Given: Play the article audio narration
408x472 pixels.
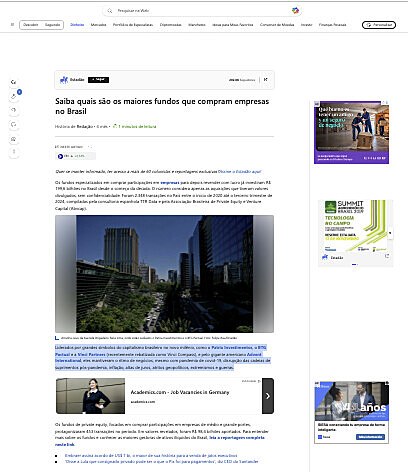Looking at the screenshot, I should coord(60,156).
